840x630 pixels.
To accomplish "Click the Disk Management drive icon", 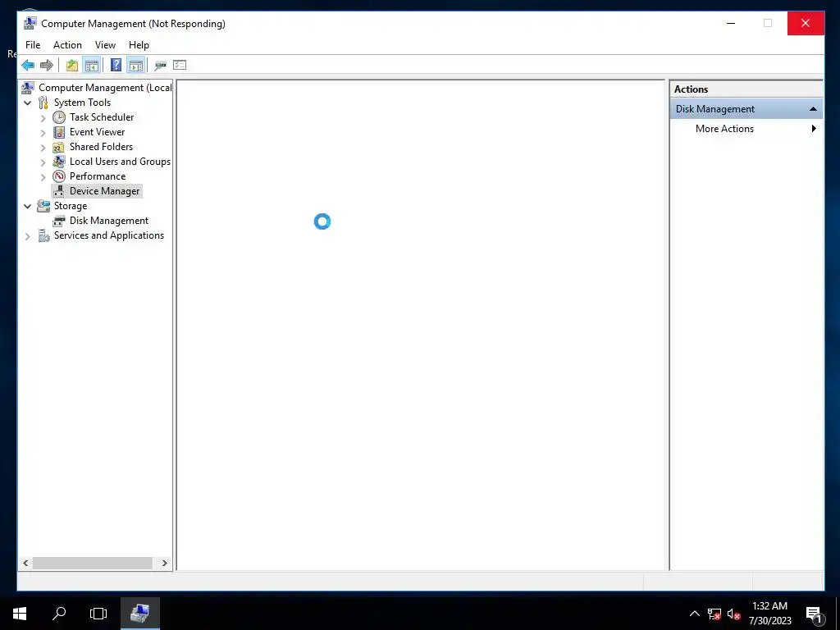I will click(59, 221).
